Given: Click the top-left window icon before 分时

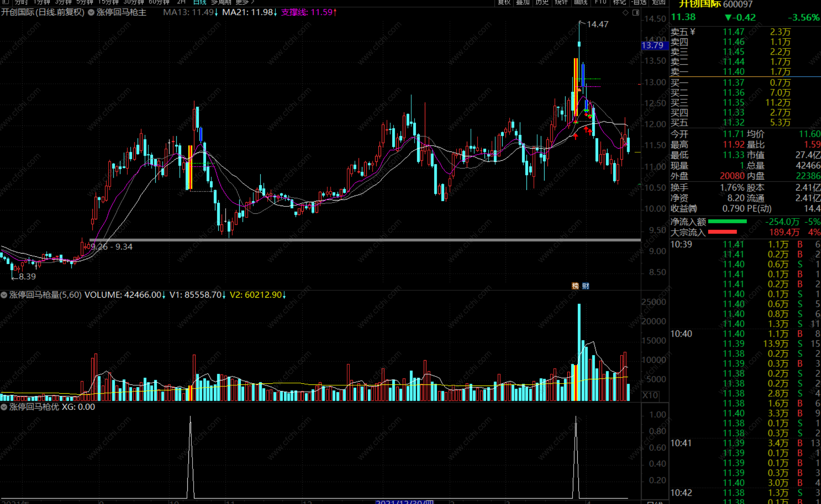Looking at the screenshot, I should [x=5, y=2].
